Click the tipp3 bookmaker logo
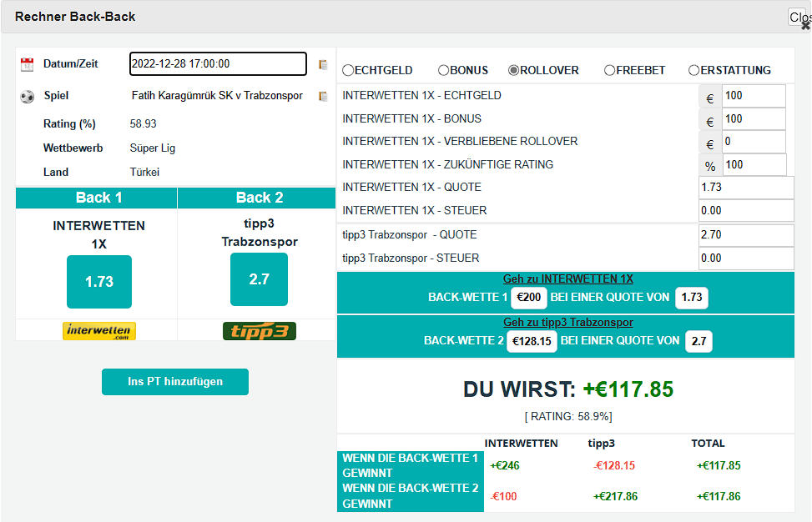 260,331
